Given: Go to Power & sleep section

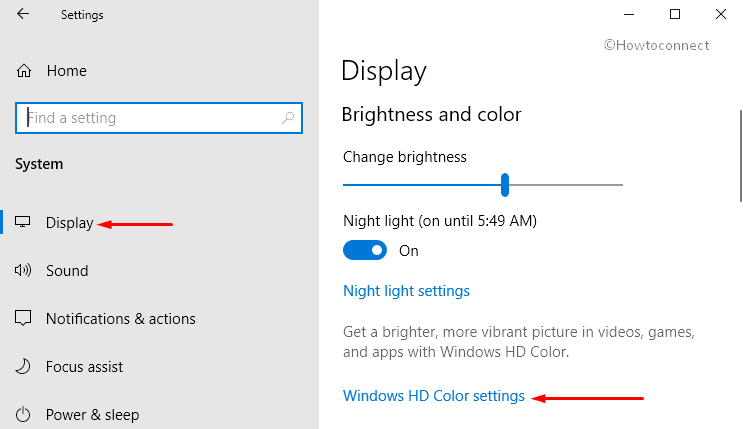Looking at the screenshot, I should pyautogui.click(x=92, y=415).
